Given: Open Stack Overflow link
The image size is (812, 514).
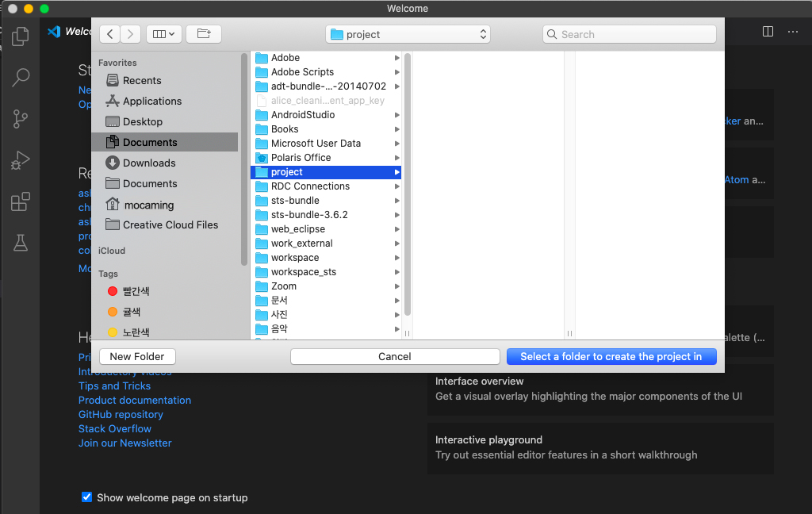Looking at the screenshot, I should 114,429.
